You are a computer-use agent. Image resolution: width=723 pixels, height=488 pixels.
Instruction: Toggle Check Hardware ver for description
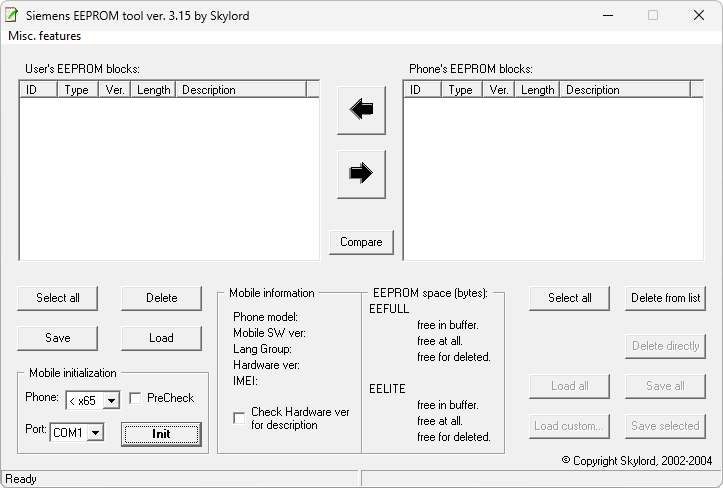[239, 418]
